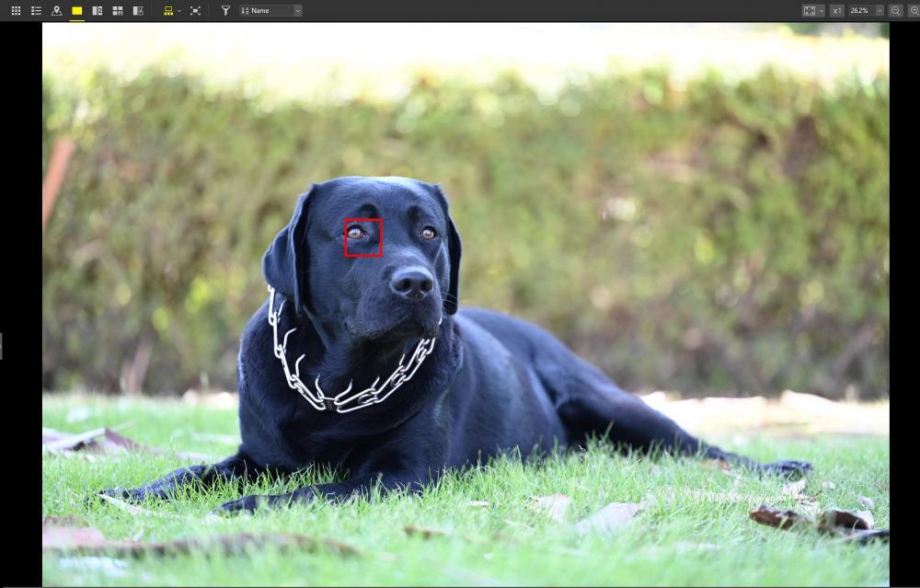Zoom out with the minus magnifier
The height and width of the screenshot is (588, 920).
895,10
